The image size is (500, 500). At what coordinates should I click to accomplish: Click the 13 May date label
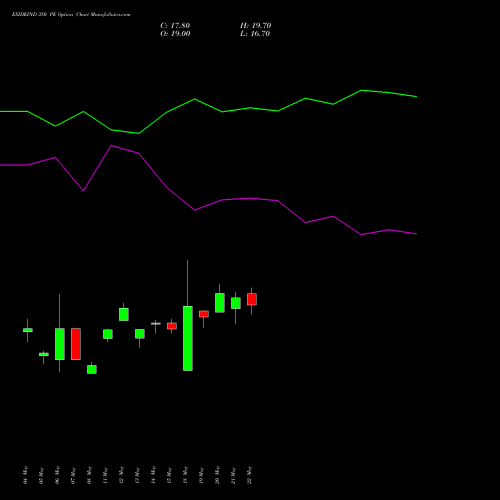coord(138,475)
